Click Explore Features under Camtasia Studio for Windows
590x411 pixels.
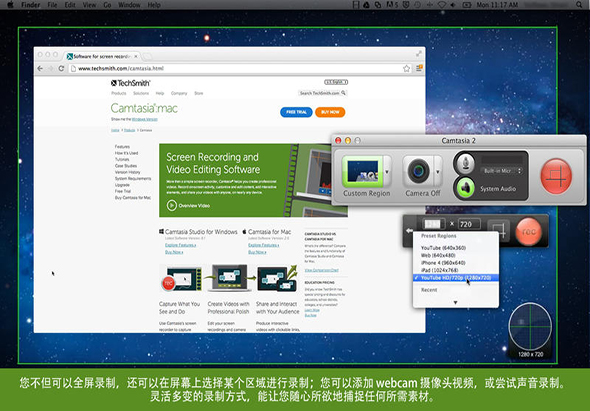(180, 245)
